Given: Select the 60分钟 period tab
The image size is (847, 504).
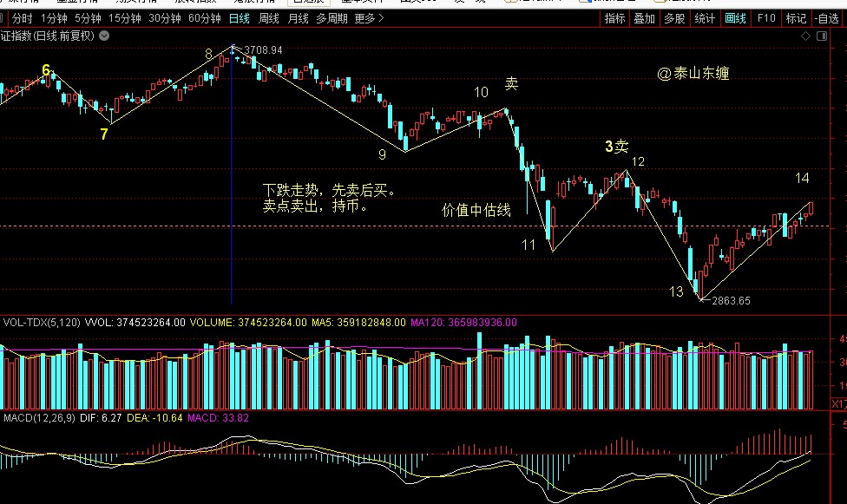Looking at the screenshot, I should [x=205, y=18].
